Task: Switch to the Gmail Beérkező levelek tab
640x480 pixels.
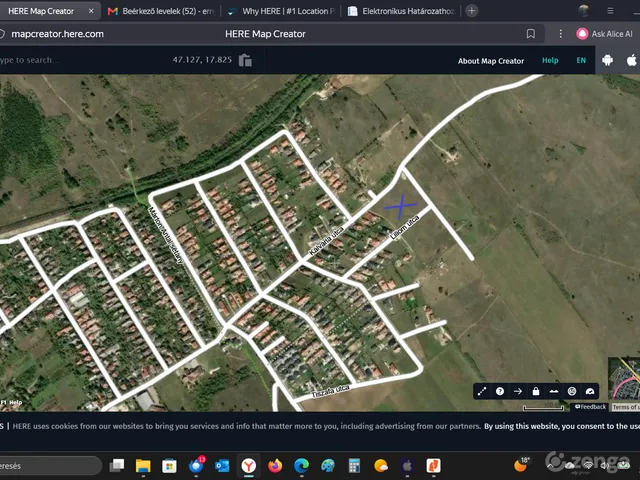Action: [162, 11]
